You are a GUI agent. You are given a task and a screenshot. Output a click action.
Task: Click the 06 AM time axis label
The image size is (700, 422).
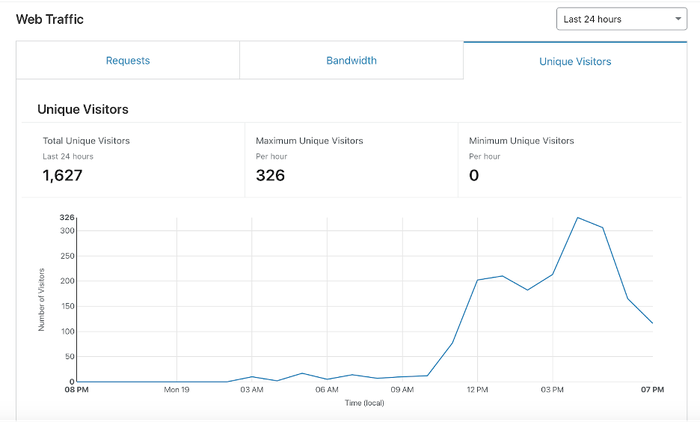coord(327,390)
